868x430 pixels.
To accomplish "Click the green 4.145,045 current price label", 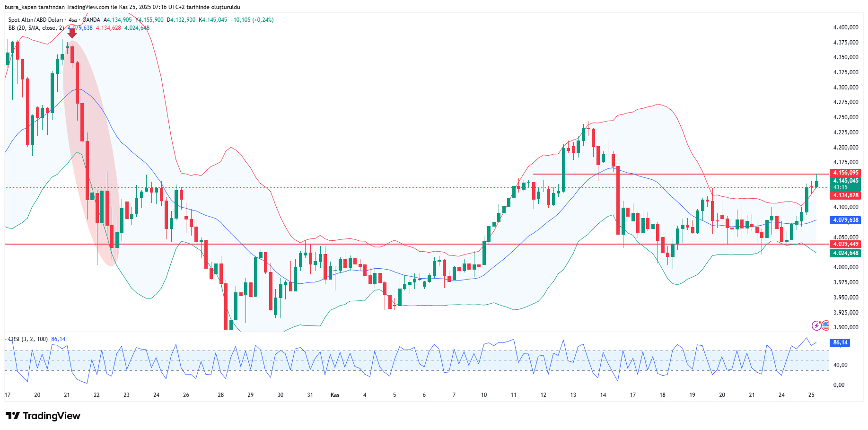I will (845, 181).
